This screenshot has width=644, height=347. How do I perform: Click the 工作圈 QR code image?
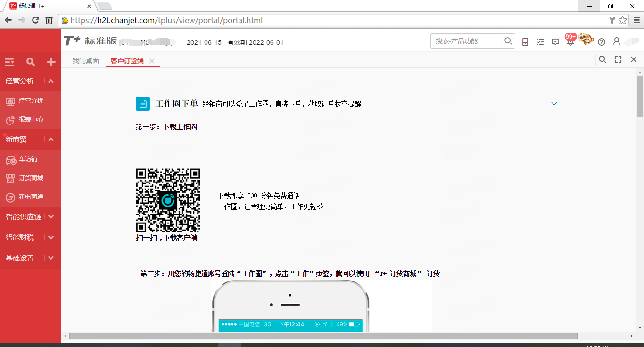click(168, 200)
